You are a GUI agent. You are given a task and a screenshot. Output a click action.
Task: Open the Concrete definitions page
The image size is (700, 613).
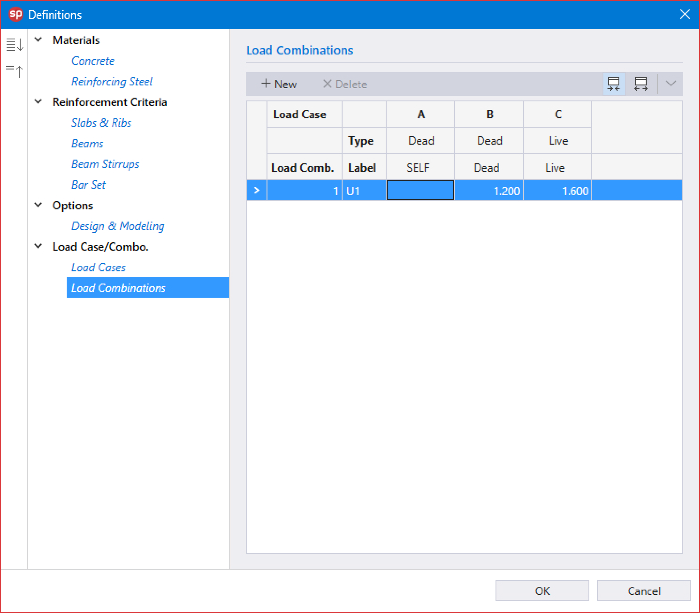click(x=93, y=61)
